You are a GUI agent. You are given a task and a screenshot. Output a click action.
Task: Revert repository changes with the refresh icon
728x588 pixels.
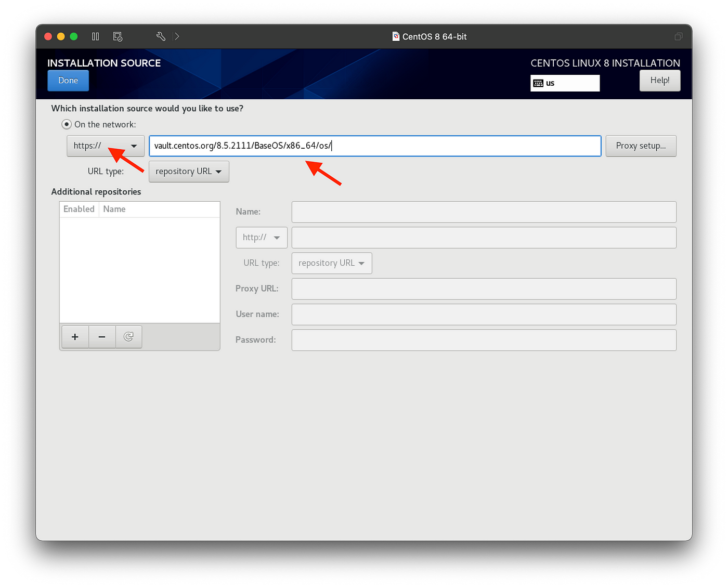[128, 337]
